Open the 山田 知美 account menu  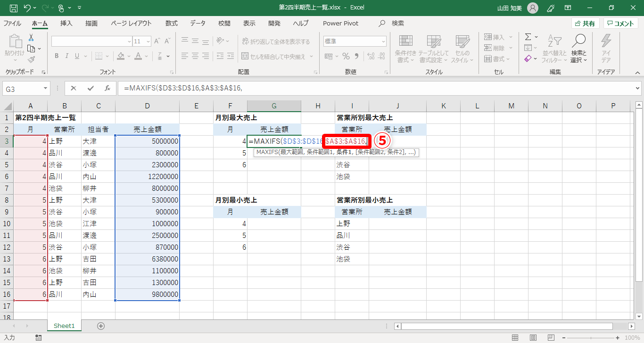pos(517,8)
